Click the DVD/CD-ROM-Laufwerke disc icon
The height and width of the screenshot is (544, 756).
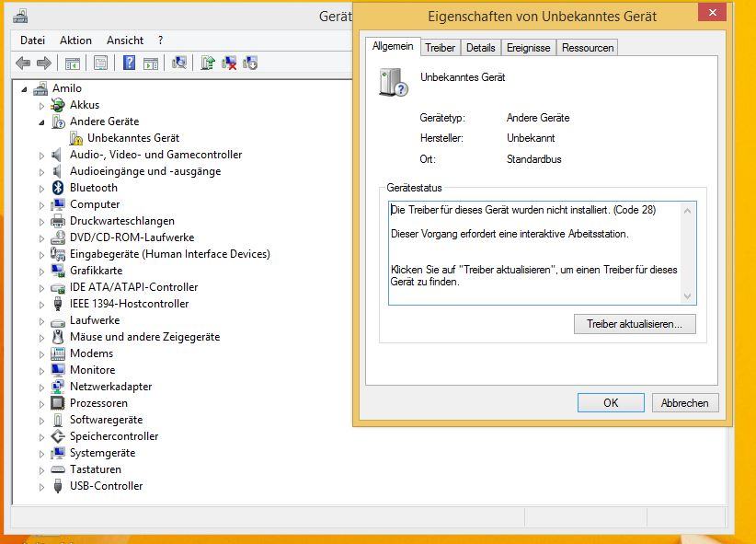point(58,237)
